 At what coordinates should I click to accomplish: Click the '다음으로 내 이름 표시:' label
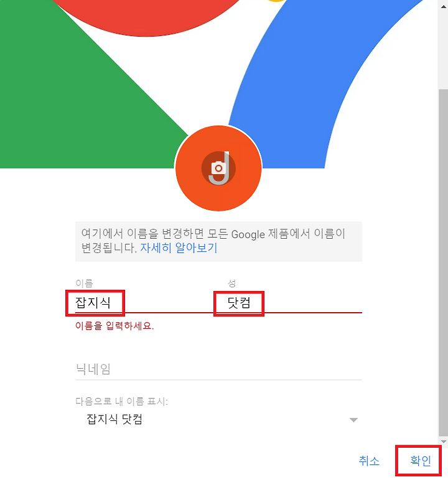tap(121, 402)
